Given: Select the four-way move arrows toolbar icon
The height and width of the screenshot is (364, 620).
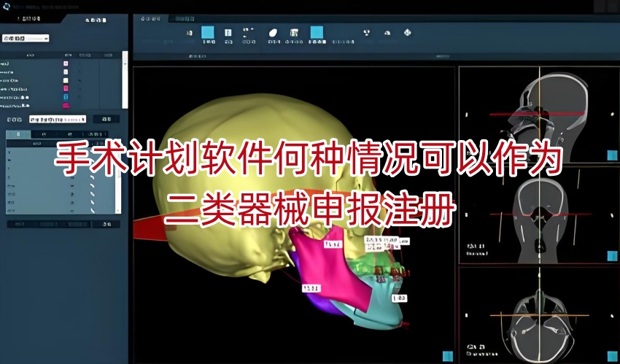Looking at the screenshot, I should click(407, 32).
